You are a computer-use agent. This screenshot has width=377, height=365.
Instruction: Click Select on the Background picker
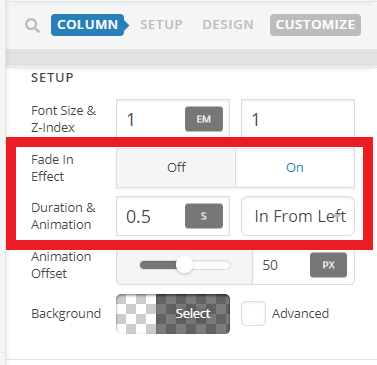(193, 314)
